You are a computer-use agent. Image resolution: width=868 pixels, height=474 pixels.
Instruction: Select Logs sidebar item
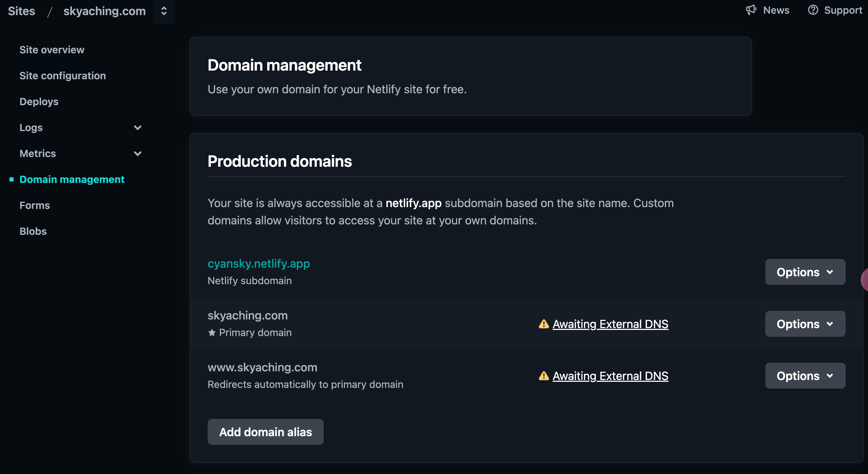click(31, 128)
